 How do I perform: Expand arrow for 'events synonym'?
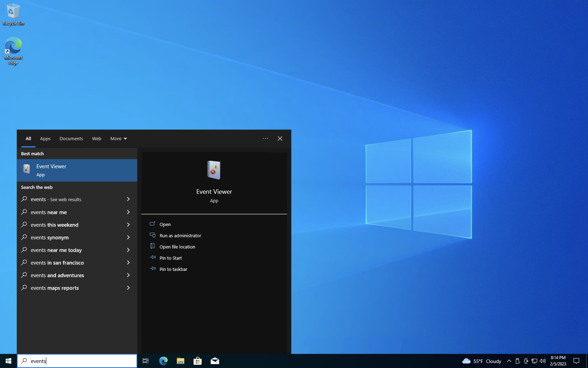tap(128, 237)
